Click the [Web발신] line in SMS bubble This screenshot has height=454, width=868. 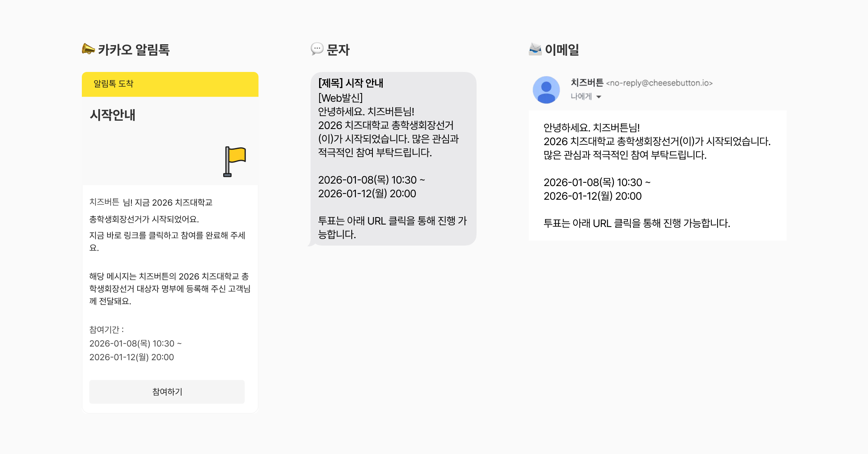pyautogui.click(x=340, y=98)
